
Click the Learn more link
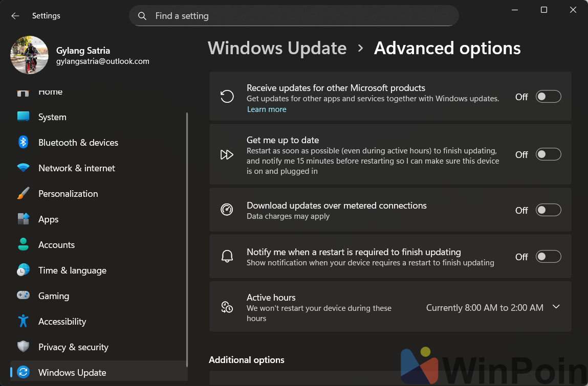(267, 109)
